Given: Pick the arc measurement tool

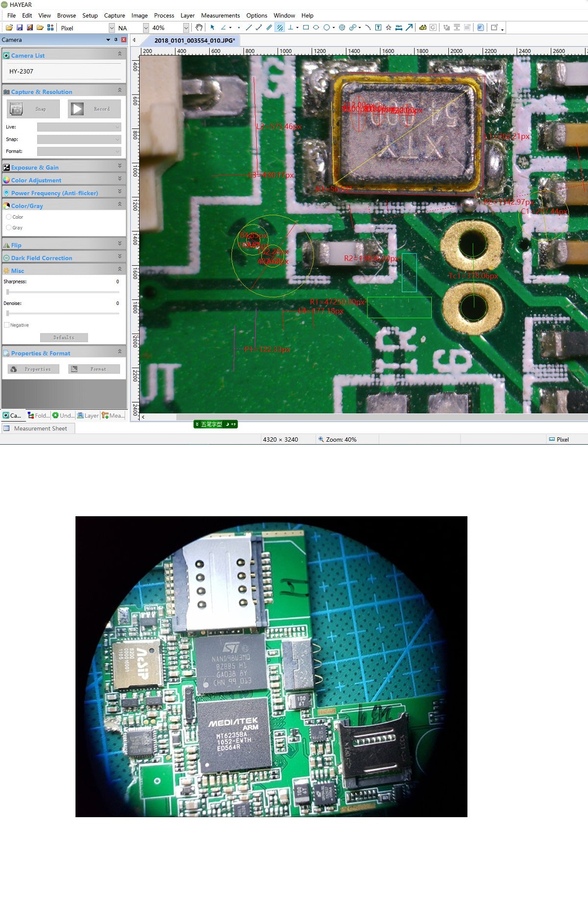Looking at the screenshot, I should point(368,28).
